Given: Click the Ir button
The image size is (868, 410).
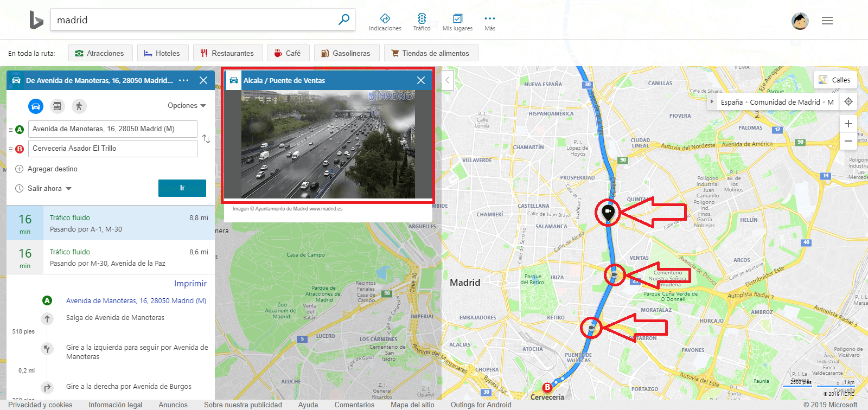Looking at the screenshot, I should click(182, 188).
